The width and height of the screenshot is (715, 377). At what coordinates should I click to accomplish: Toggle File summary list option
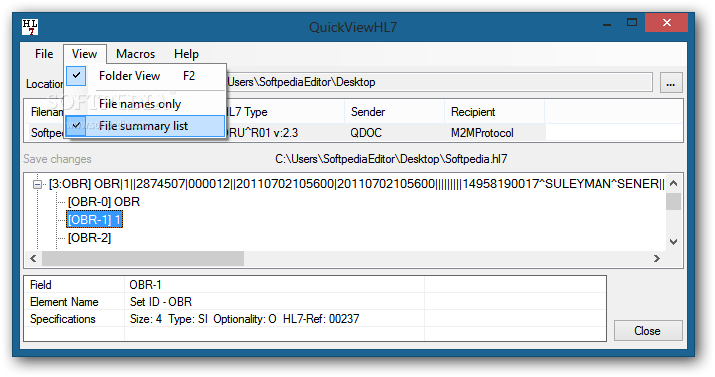(x=145, y=126)
